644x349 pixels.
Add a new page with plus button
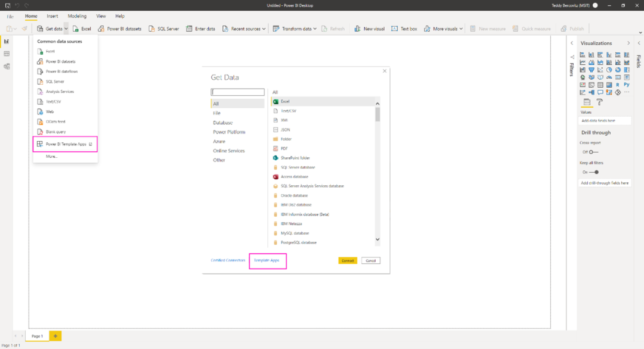55,336
